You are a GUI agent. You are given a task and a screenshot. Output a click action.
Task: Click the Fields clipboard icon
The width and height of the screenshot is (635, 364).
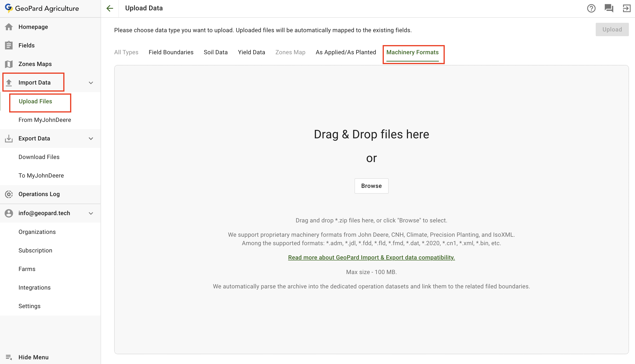(9, 45)
